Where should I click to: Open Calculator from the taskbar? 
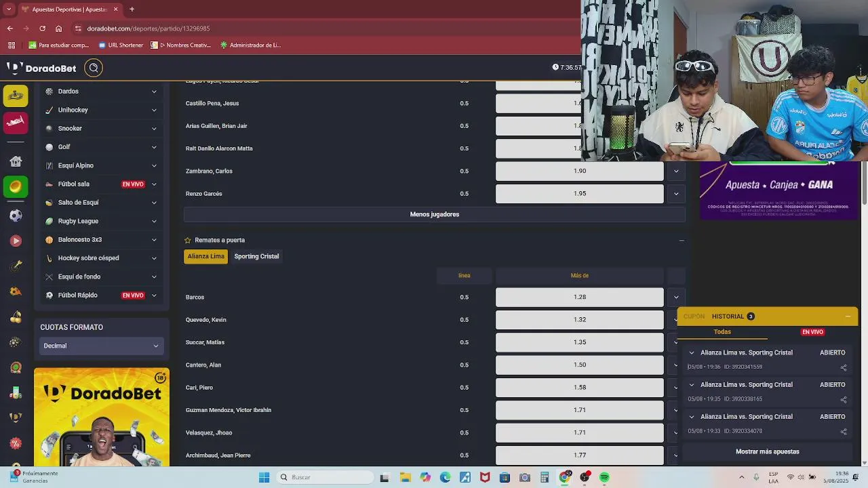545,477
